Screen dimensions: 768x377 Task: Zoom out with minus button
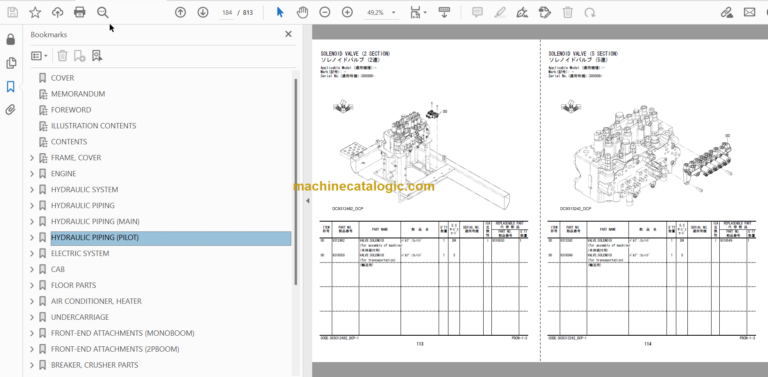(325, 12)
